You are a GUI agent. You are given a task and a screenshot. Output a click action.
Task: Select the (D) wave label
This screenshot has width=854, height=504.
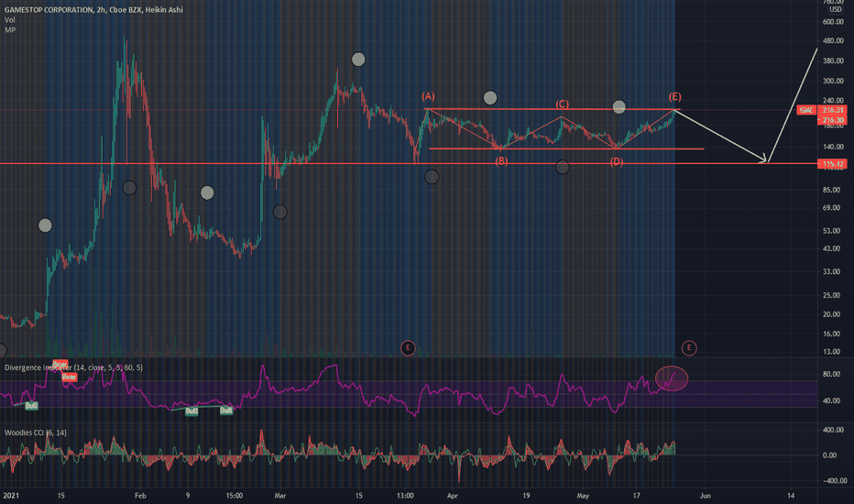[x=616, y=162]
